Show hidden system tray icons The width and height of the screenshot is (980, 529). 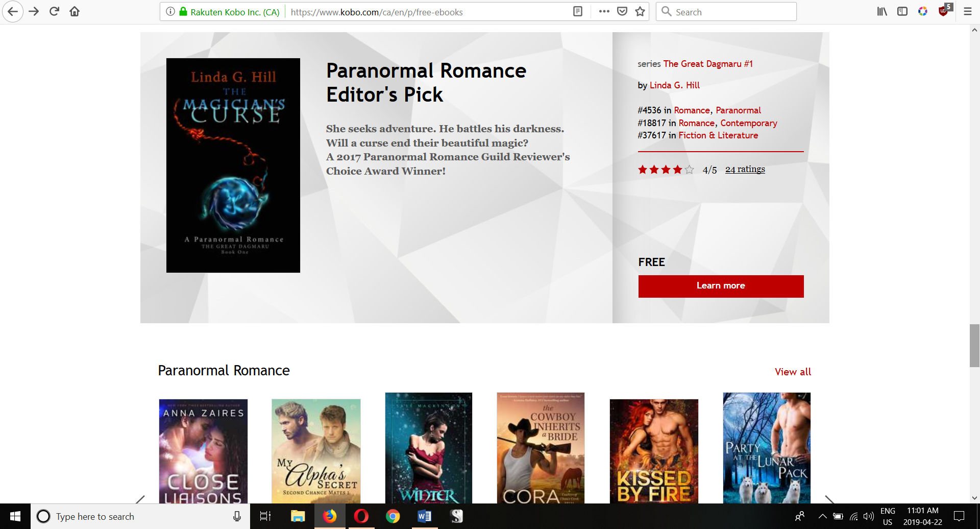[x=822, y=516]
